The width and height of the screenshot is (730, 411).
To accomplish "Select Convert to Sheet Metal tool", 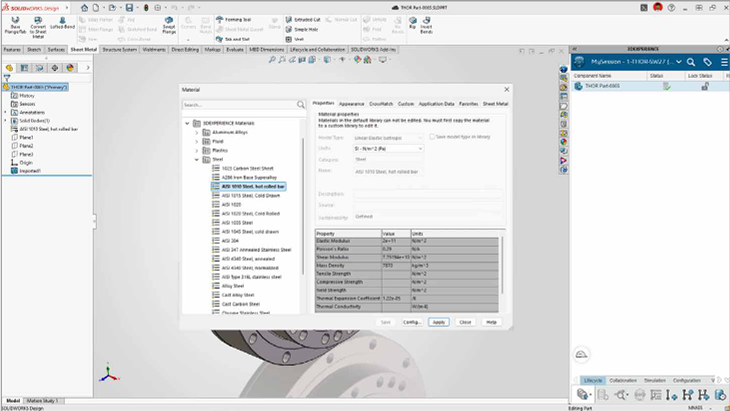I will click(x=38, y=27).
